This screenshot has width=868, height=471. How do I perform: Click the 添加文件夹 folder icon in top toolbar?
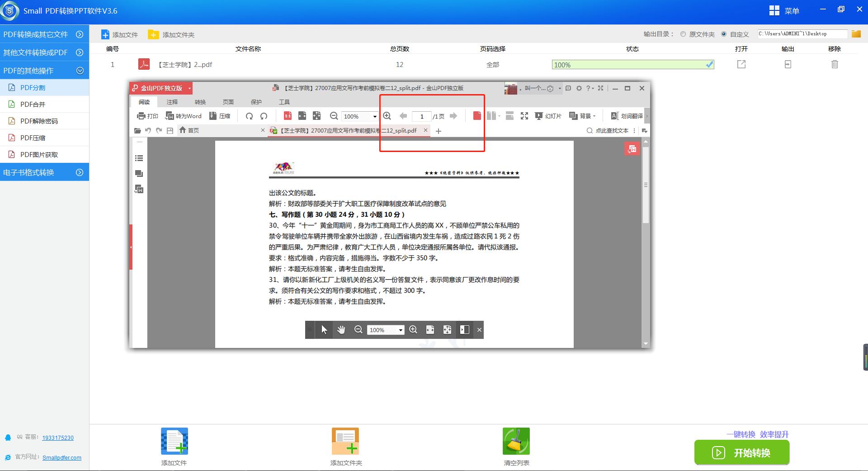click(x=153, y=34)
